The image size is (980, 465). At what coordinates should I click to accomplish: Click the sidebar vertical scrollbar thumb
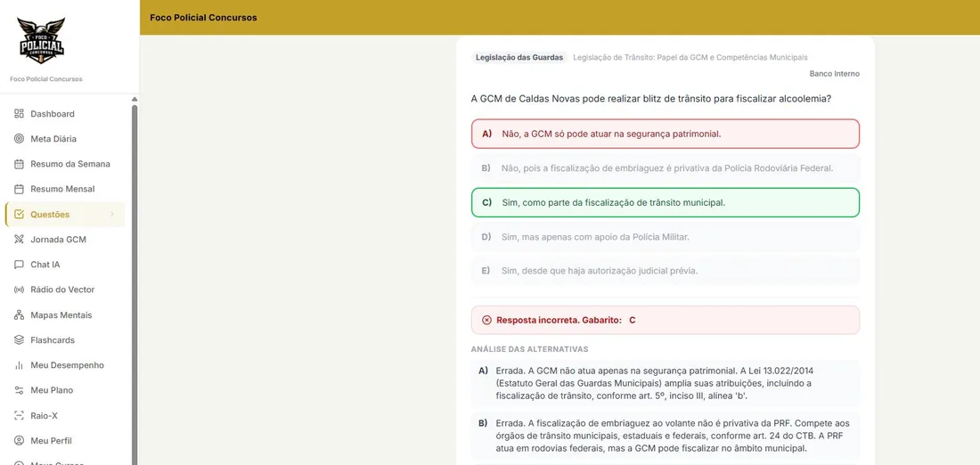[x=135, y=284]
